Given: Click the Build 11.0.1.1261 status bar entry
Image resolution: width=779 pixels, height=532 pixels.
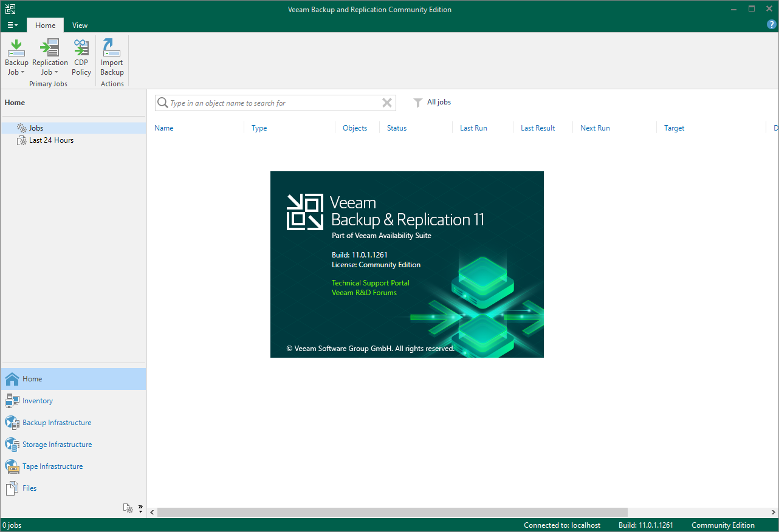Looking at the screenshot, I should coord(645,525).
